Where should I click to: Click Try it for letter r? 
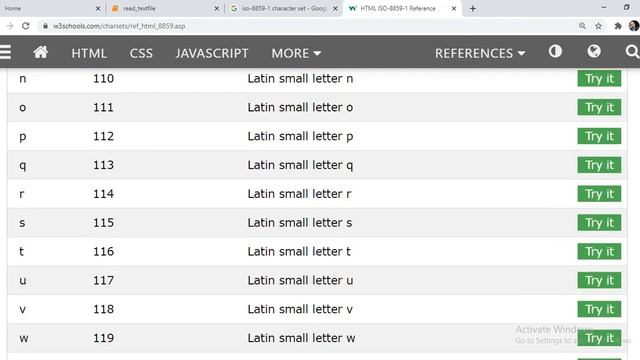point(599,194)
